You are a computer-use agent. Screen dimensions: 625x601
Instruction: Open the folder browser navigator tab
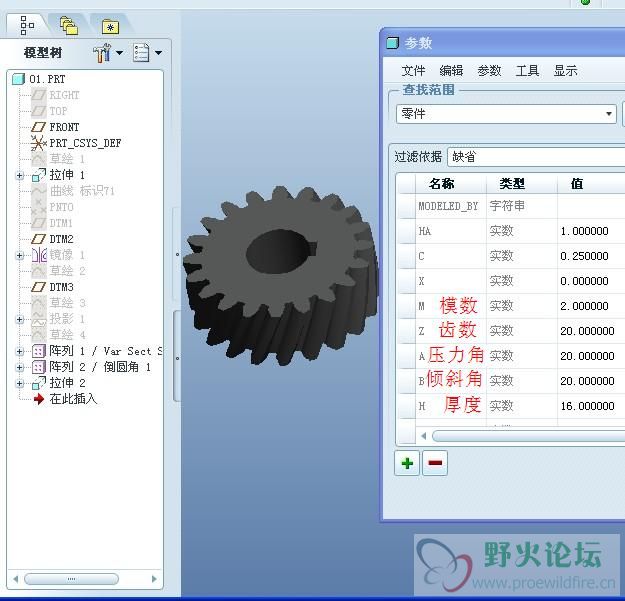pos(69,26)
